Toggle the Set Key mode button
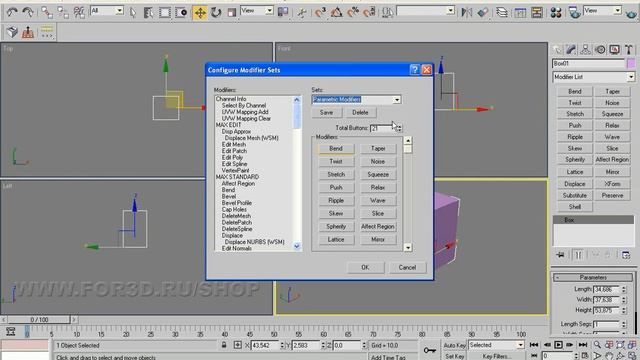This screenshot has height=360, width=640. (x=454, y=356)
